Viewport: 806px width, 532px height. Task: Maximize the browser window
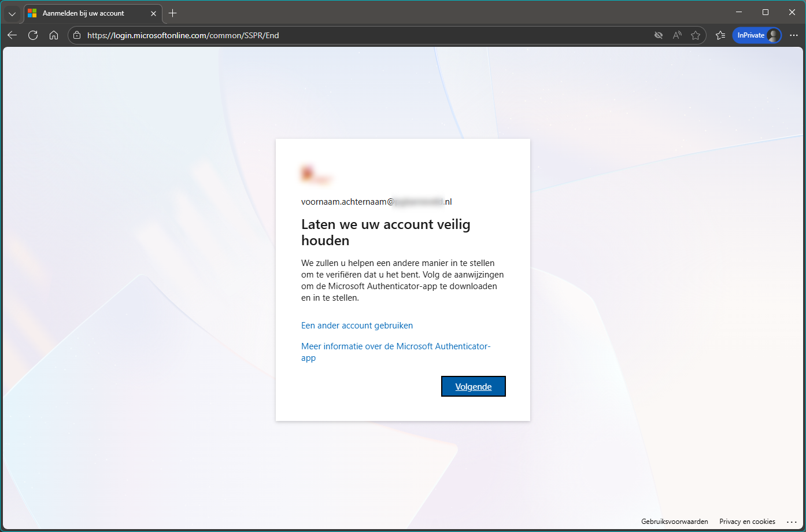[766, 12]
